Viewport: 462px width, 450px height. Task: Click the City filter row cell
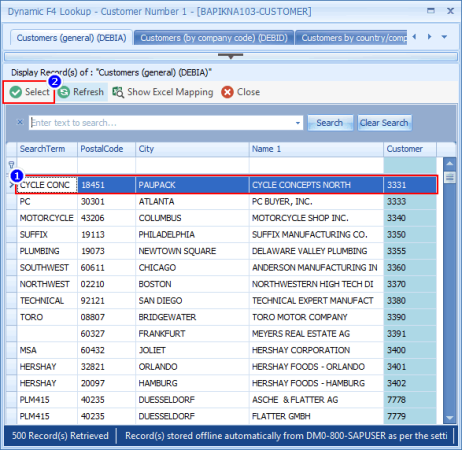coord(192,165)
